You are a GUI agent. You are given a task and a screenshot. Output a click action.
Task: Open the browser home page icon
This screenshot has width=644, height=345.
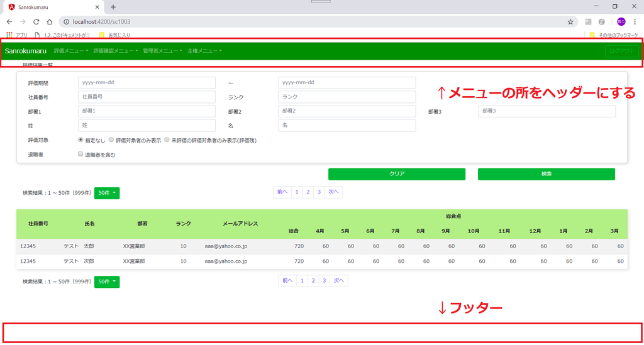(49, 22)
